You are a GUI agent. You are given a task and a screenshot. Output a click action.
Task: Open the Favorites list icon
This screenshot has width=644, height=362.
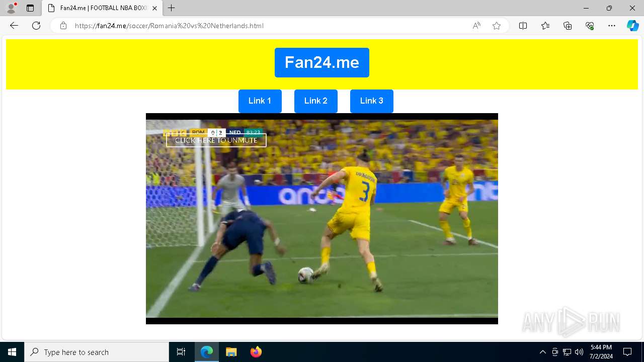click(545, 26)
